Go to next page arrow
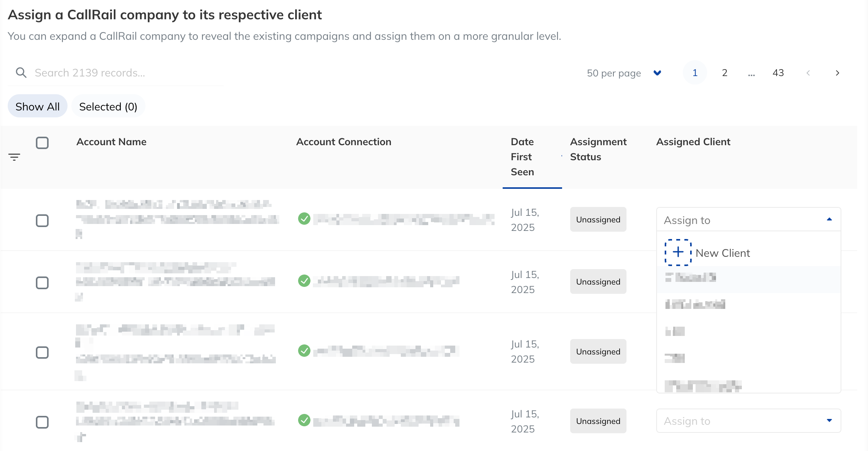This screenshot has height=451, width=868. [x=838, y=73]
